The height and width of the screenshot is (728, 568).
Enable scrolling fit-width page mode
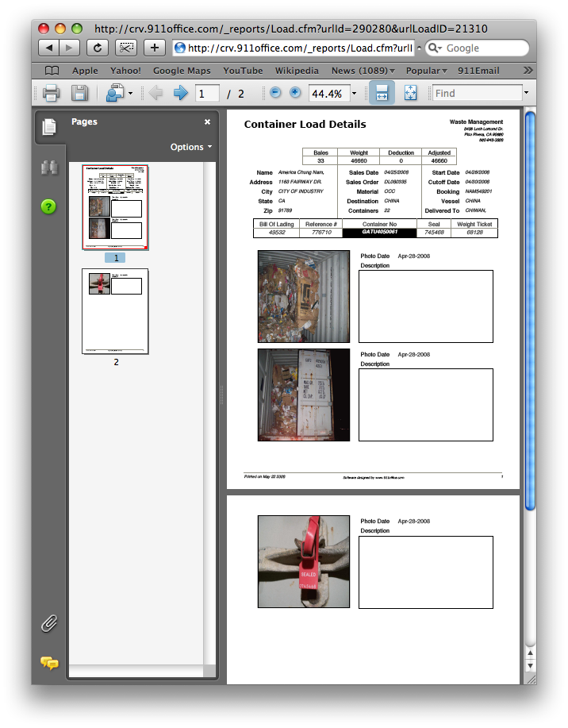click(x=382, y=92)
